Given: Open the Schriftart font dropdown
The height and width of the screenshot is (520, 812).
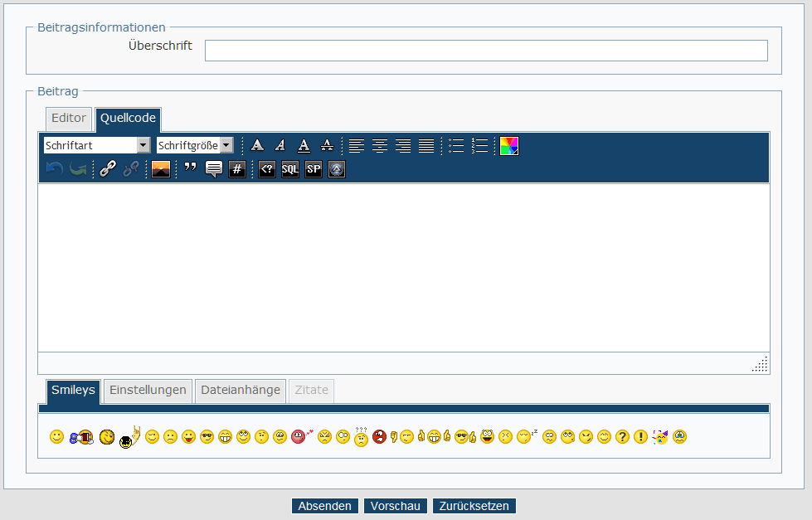Looking at the screenshot, I should pos(97,146).
